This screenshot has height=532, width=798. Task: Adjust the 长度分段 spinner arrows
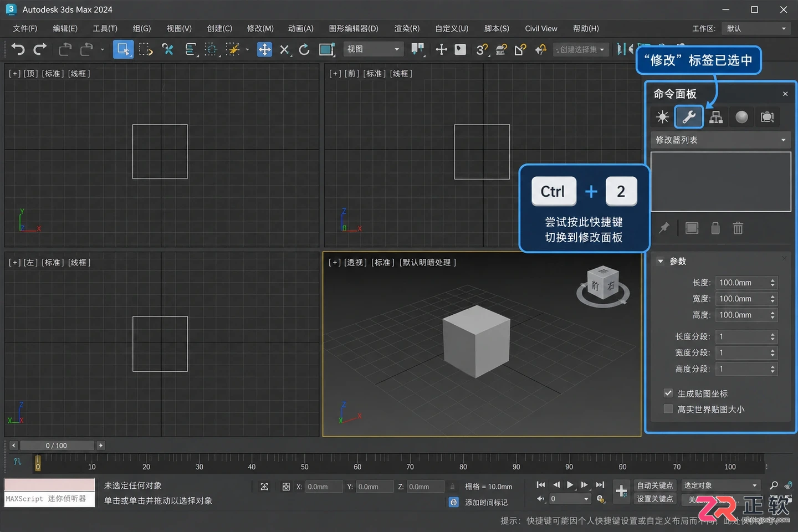773,336
